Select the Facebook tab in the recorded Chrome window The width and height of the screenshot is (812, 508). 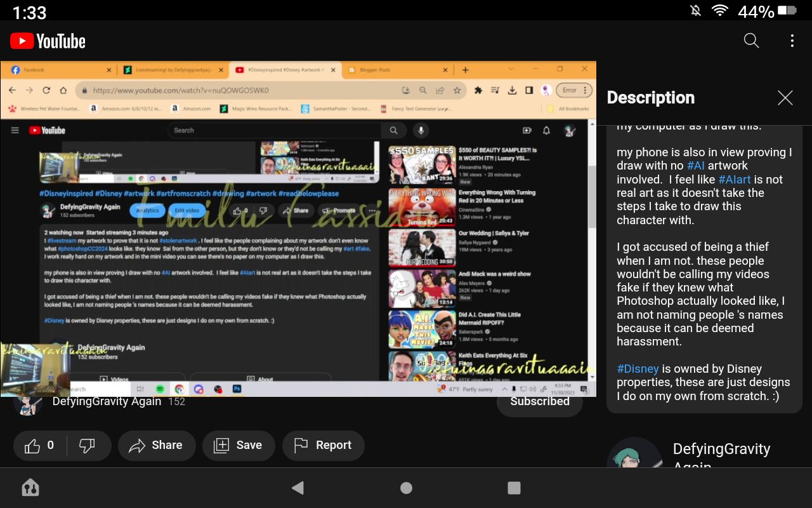click(x=62, y=70)
